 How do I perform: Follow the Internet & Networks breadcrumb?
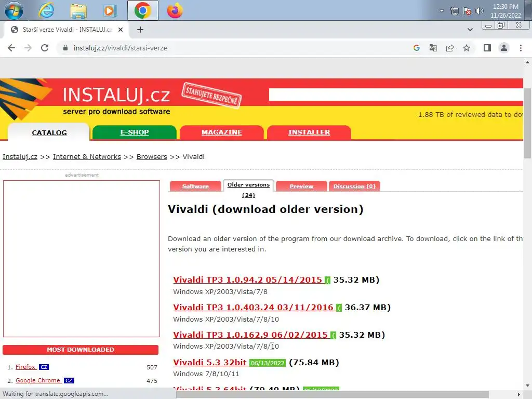coord(87,157)
